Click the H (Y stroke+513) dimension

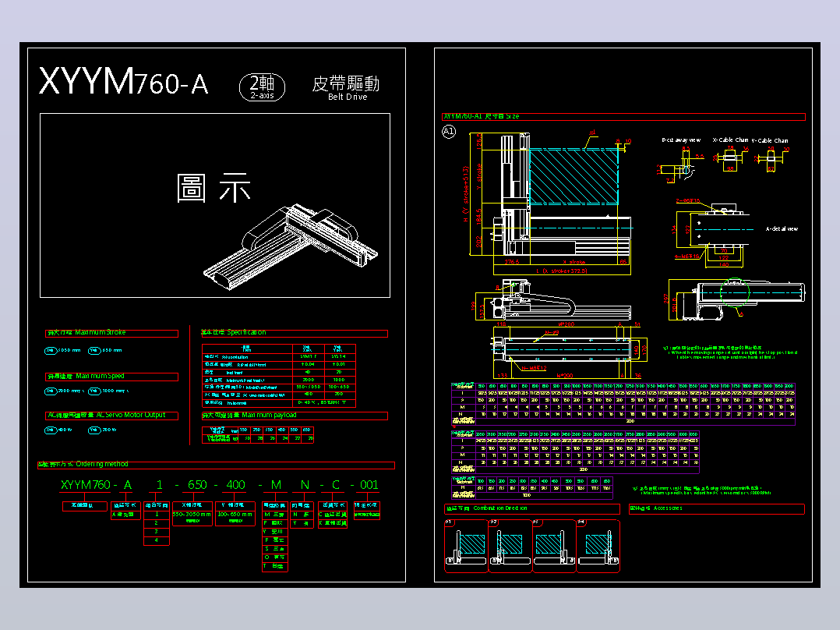pos(466,194)
